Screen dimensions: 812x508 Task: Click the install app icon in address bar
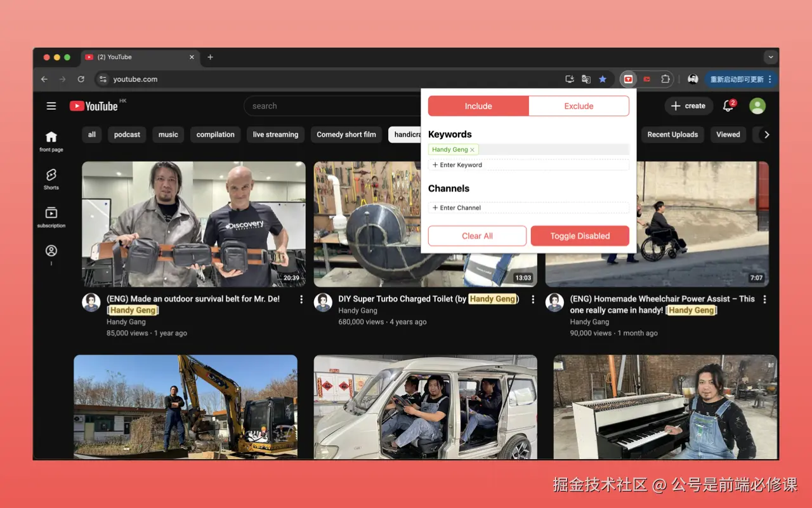pos(570,79)
